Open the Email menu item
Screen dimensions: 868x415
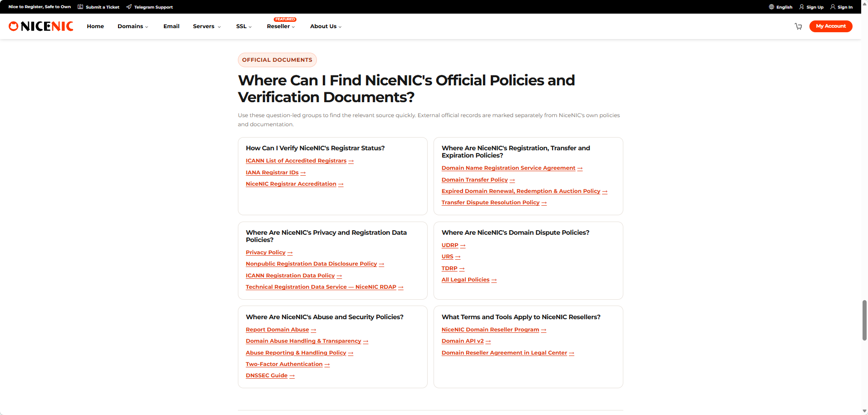click(171, 26)
